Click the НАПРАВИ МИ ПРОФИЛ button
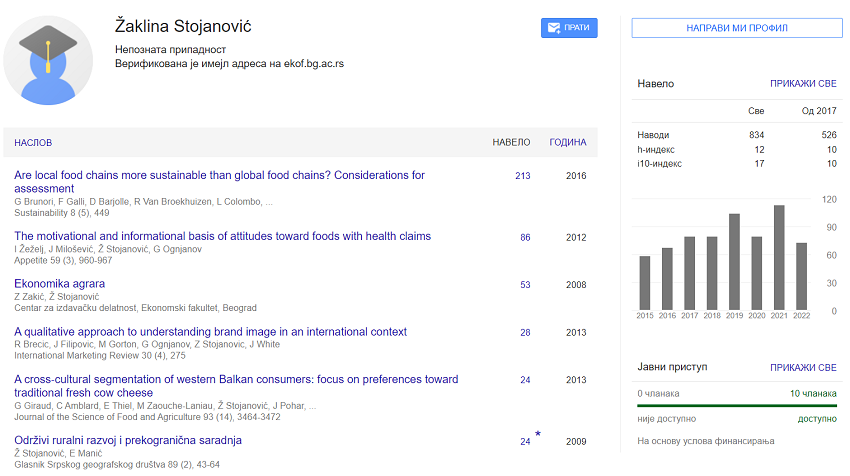 tap(737, 28)
